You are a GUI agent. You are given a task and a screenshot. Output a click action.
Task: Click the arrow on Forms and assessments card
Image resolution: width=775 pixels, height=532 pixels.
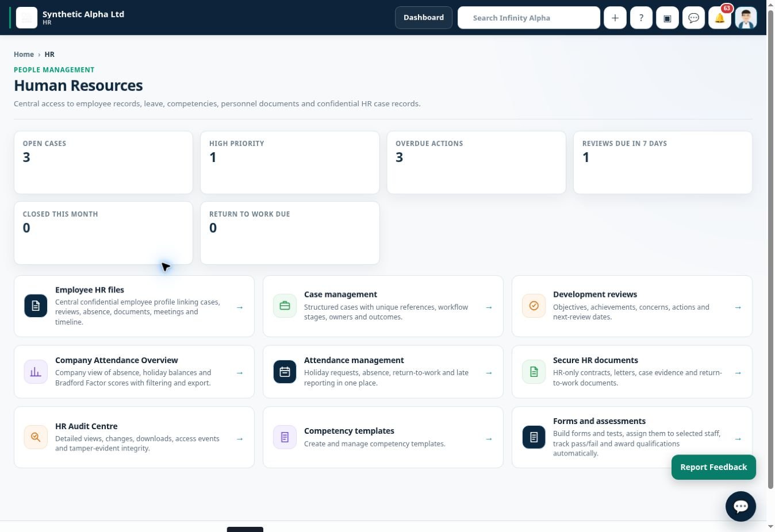[738, 439]
